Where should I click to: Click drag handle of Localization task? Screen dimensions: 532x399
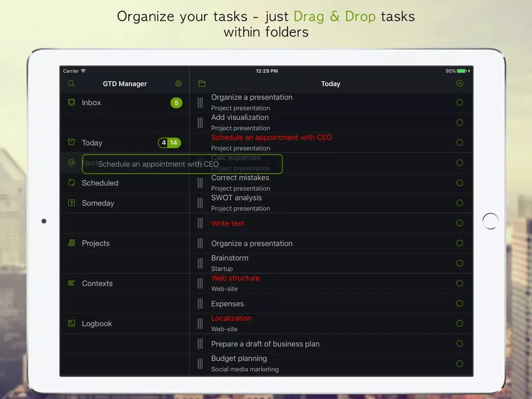(200, 324)
